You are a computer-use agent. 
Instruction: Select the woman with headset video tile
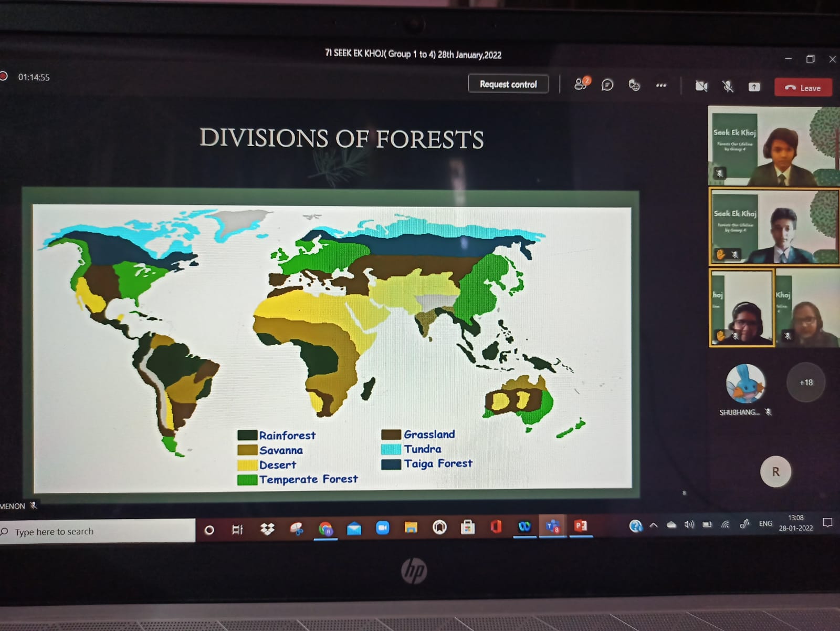click(741, 308)
